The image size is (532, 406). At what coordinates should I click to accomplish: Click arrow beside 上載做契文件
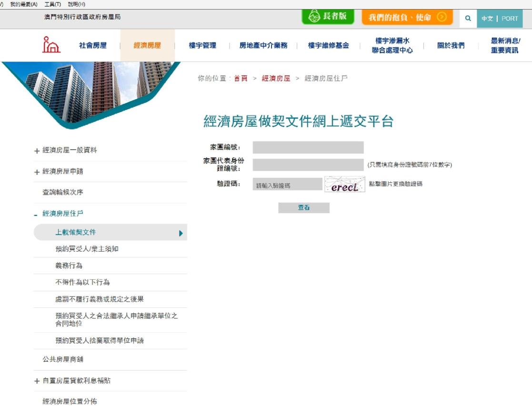click(181, 233)
